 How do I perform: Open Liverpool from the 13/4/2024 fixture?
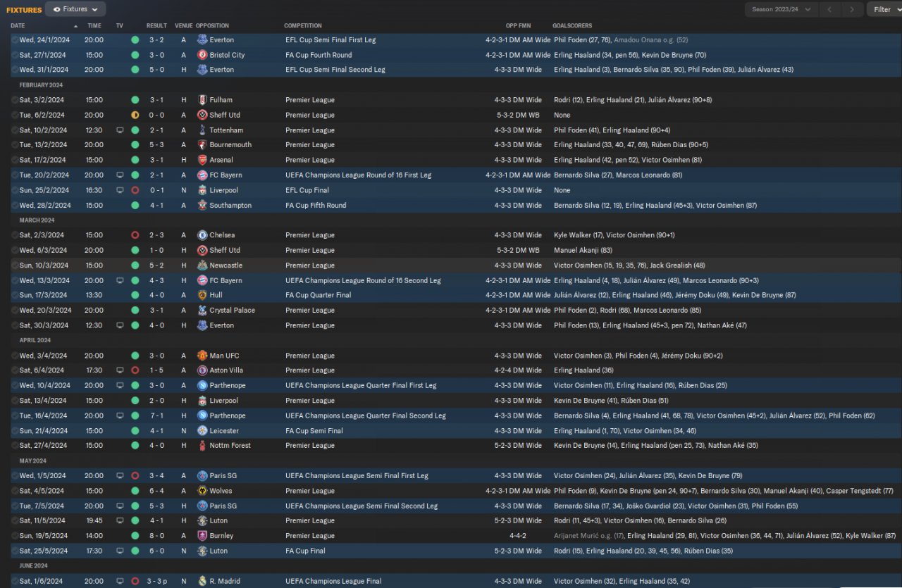pyautogui.click(x=224, y=401)
